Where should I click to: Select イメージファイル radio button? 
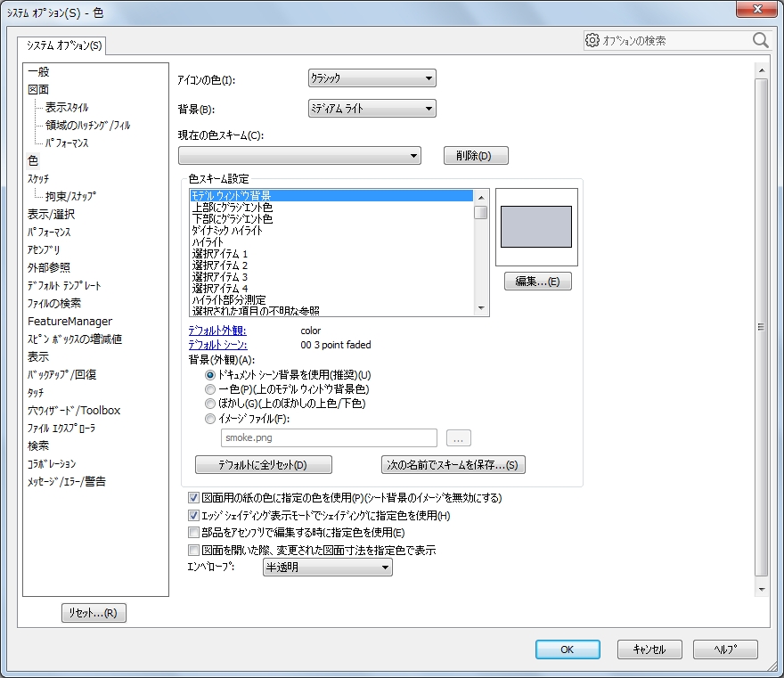[x=210, y=418]
